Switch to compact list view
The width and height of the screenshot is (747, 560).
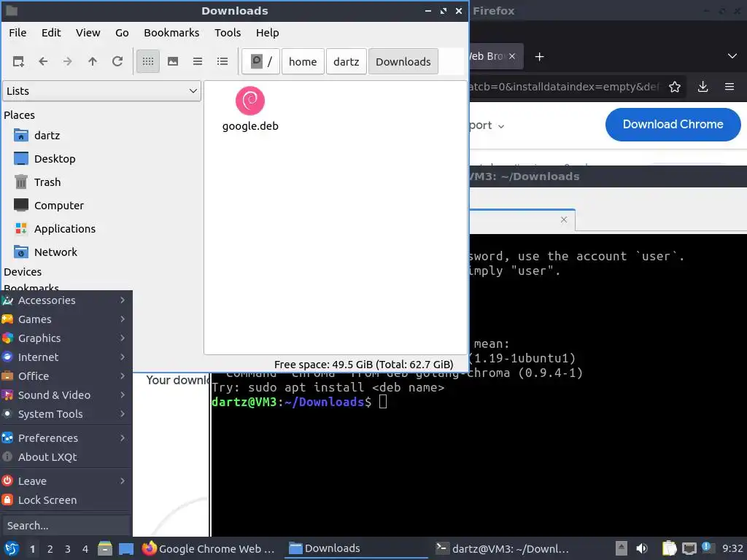coord(198,61)
